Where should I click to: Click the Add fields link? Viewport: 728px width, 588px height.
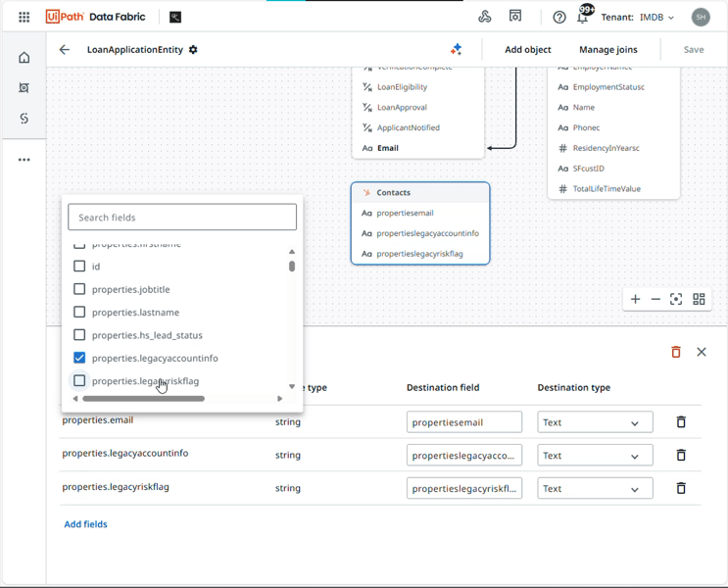(85, 524)
